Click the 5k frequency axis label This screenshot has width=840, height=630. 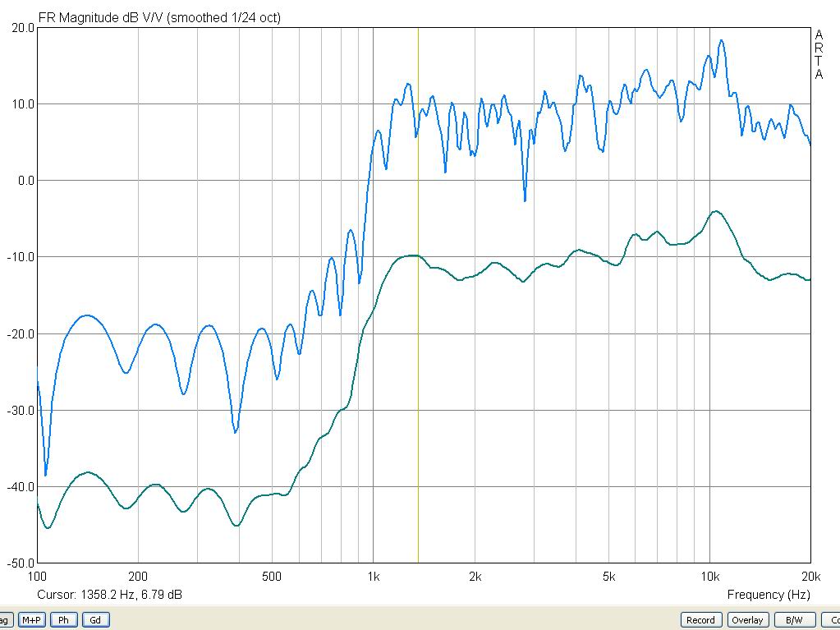click(x=608, y=577)
